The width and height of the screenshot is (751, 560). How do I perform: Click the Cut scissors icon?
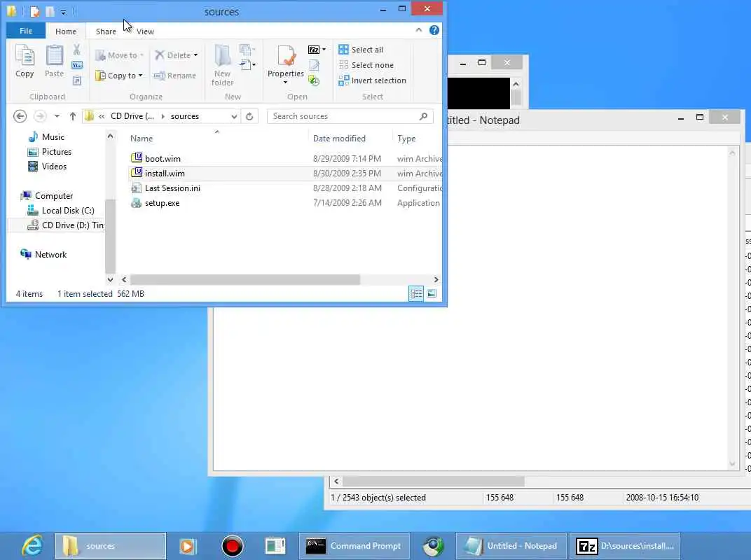click(76, 49)
